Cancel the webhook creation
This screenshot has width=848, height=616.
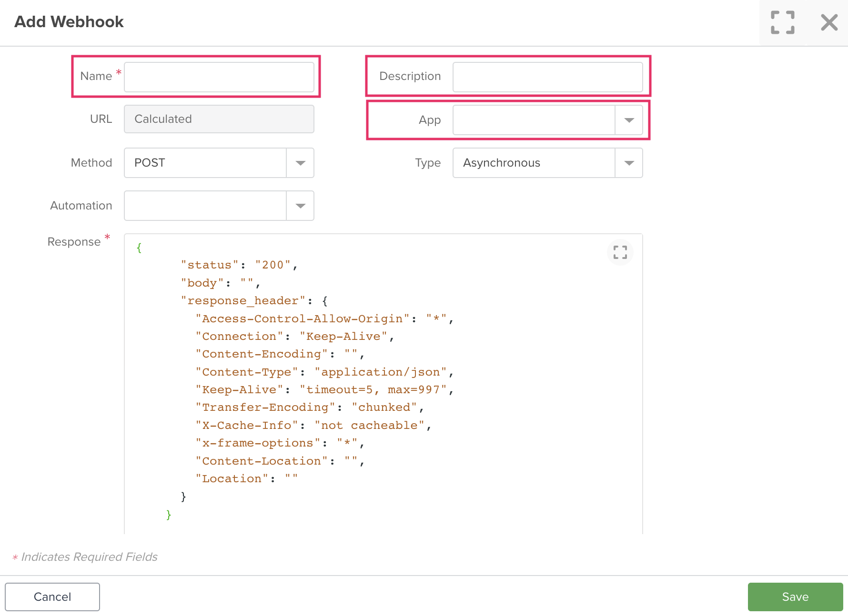coord(52,597)
